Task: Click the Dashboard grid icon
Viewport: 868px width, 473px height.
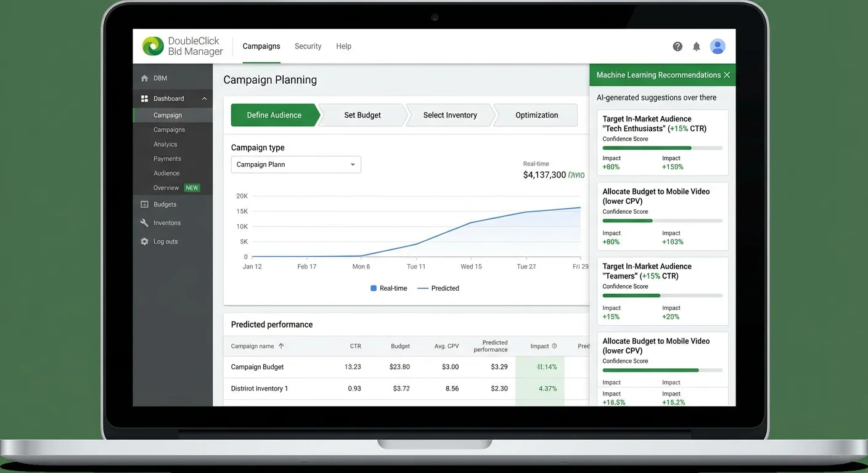Action: (144, 99)
